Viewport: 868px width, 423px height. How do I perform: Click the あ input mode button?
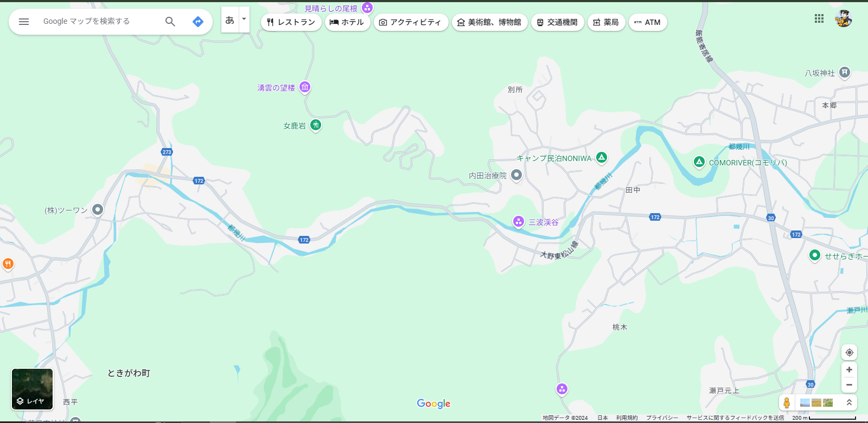[x=230, y=20]
